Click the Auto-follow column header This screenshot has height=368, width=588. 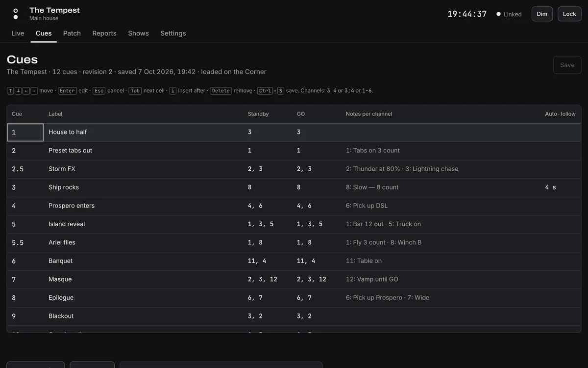[560, 114]
